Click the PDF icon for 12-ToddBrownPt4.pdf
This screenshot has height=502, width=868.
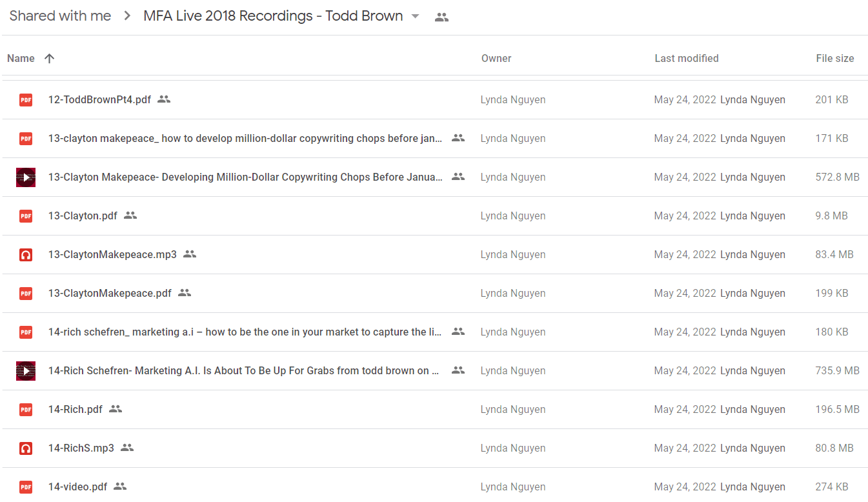coord(26,100)
